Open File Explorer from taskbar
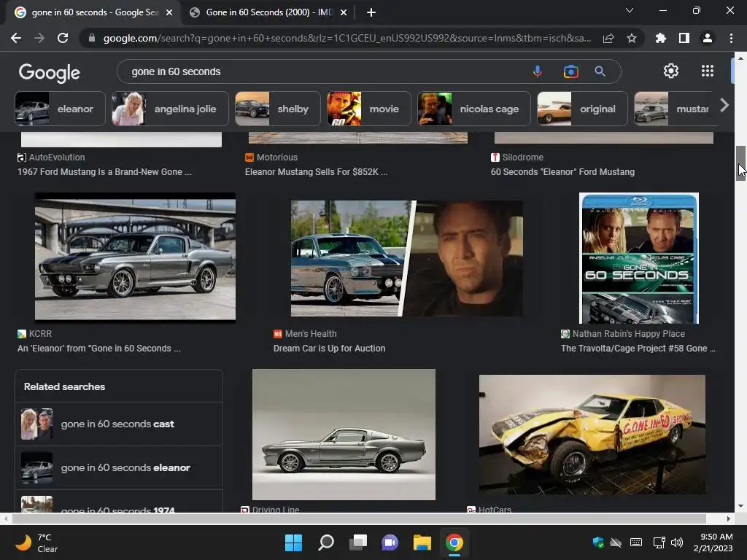The height and width of the screenshot is (560, 747). 422,542
